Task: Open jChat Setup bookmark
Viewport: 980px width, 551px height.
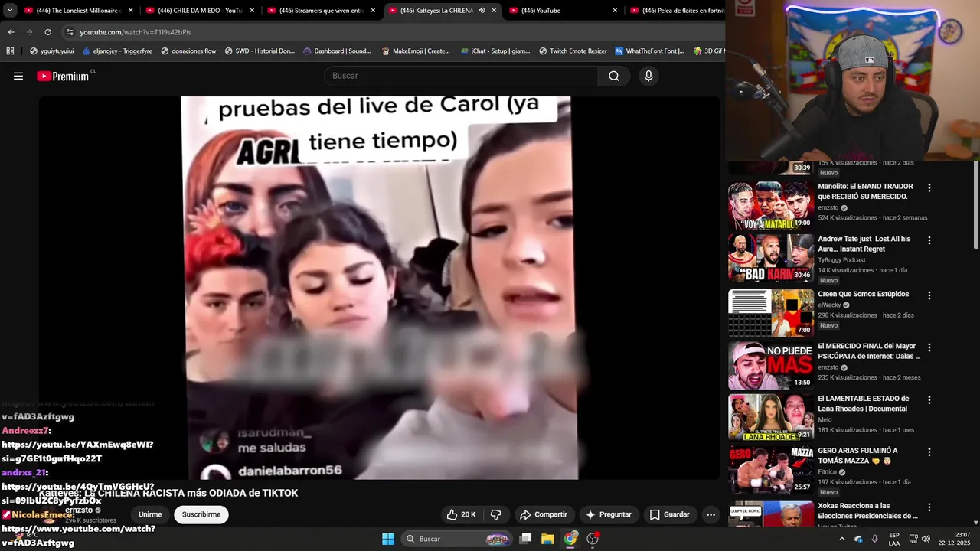Action: point(495,51)
